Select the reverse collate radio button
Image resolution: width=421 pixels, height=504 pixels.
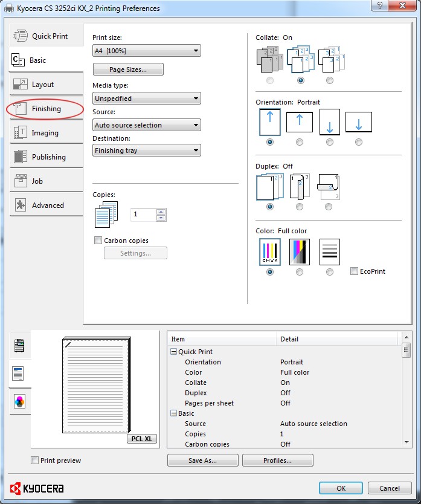[x=330, y=80]
